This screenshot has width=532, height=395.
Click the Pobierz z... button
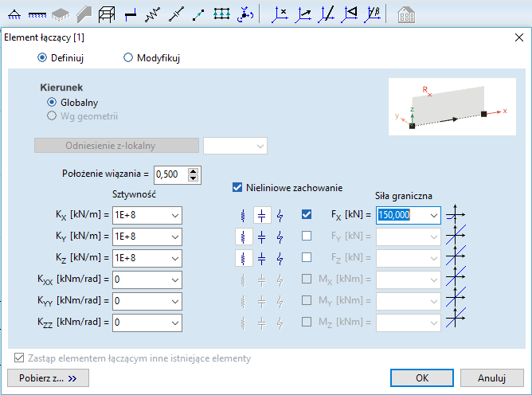(48, 377)
